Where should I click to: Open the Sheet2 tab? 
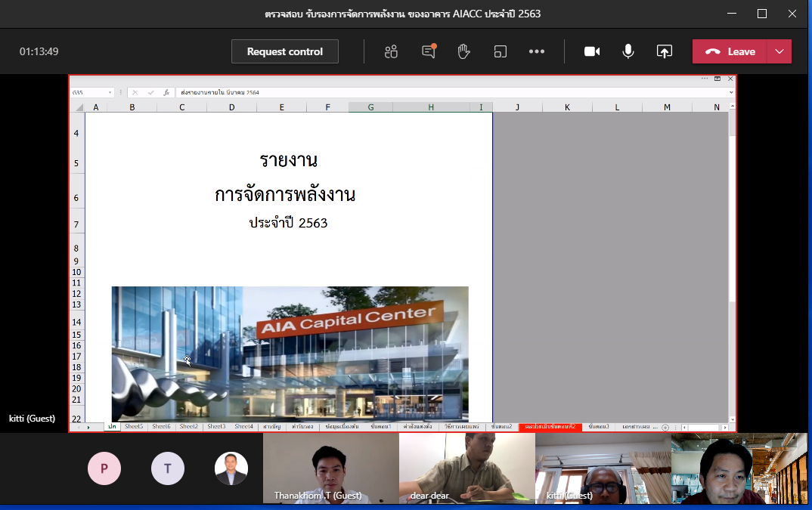[x=188, y=427]
